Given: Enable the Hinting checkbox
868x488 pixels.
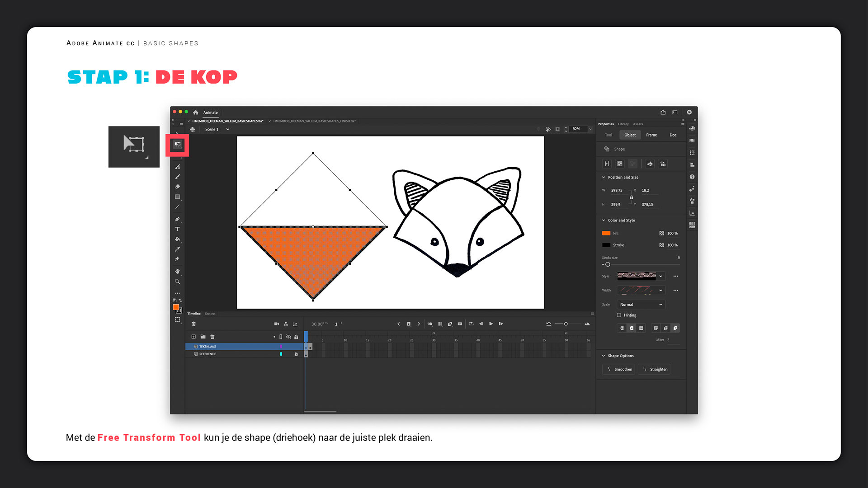Looking at the screenshot, I should (x=619, y=315).
